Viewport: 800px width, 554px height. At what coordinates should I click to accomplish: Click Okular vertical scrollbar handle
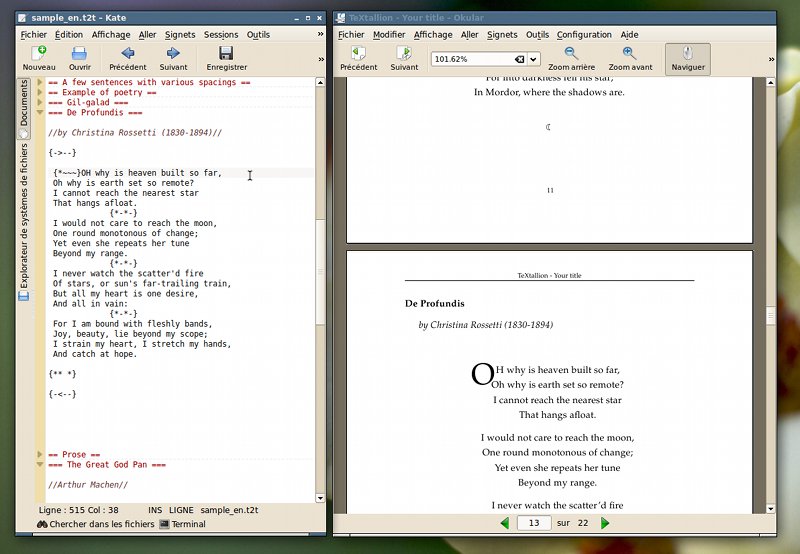click(770, 315)
